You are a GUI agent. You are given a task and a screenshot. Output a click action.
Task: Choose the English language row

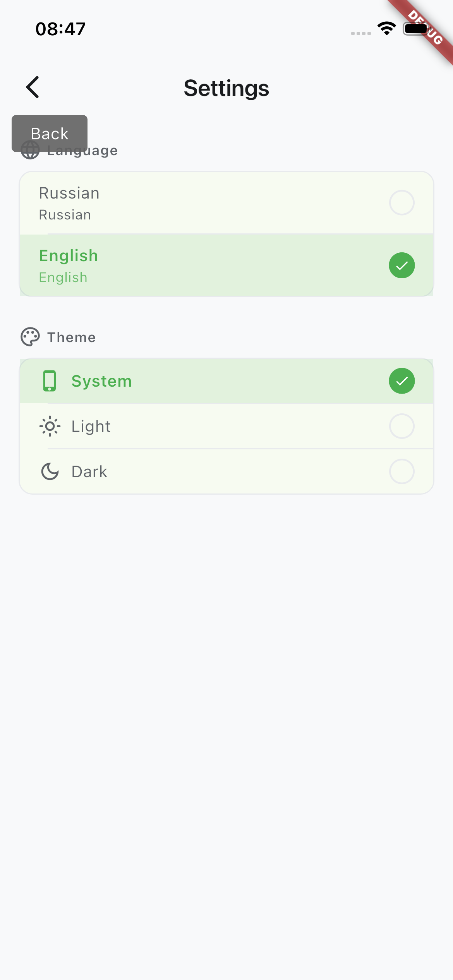[x=226, y=266]
